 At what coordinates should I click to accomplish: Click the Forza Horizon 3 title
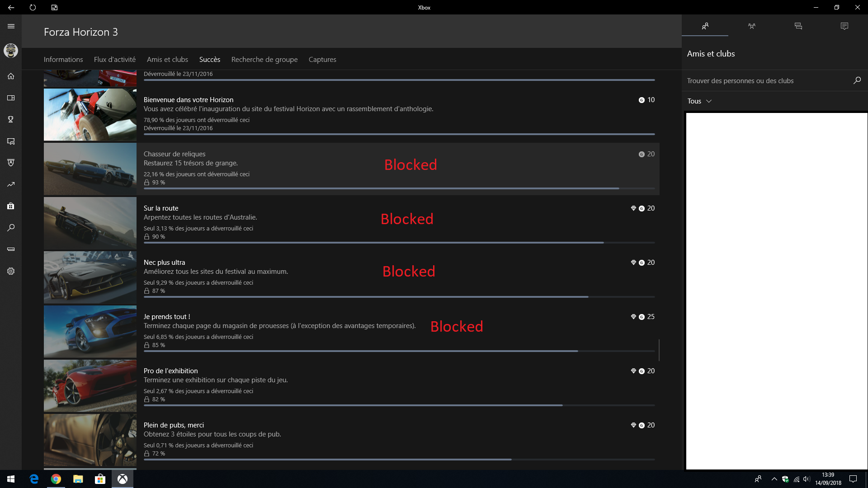point(81,32)
